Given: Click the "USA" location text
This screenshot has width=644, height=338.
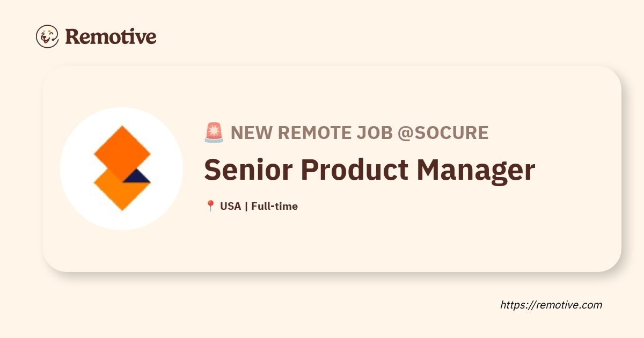Looking at the screenshot, I should coord(230,206).
